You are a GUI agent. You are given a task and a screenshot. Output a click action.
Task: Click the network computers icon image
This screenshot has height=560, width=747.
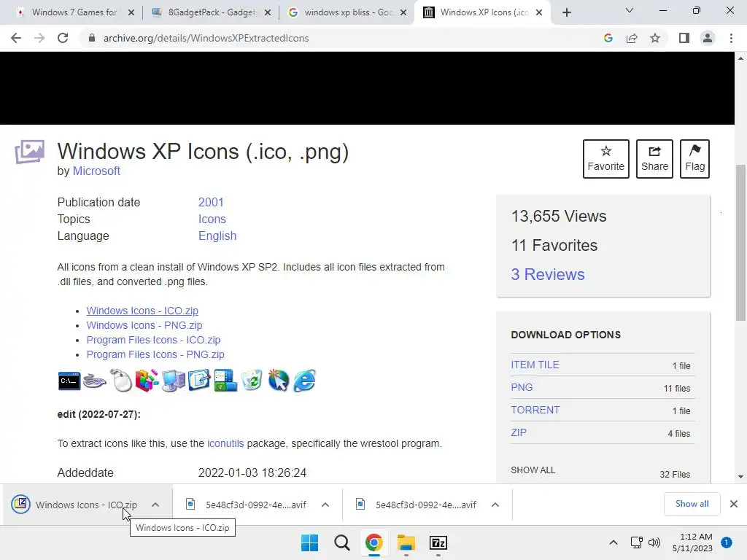point(174,381)
